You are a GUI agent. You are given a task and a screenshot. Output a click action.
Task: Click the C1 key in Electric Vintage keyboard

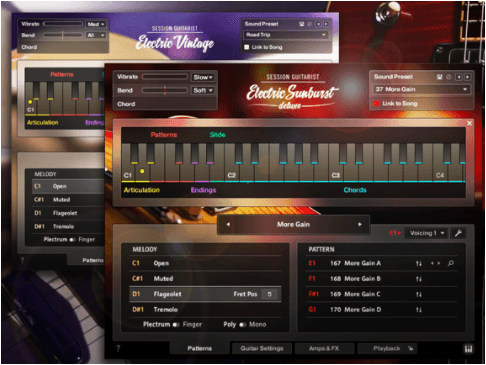tap(30, 106)
